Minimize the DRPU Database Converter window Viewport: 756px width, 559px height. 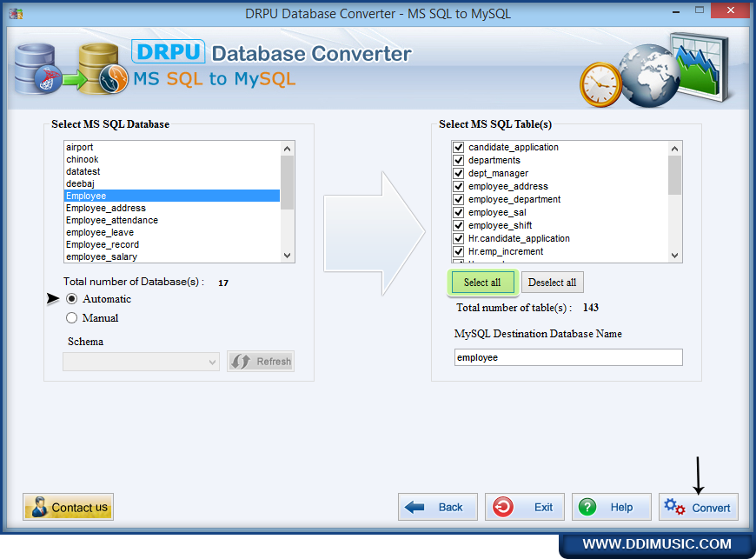(676, 11)
